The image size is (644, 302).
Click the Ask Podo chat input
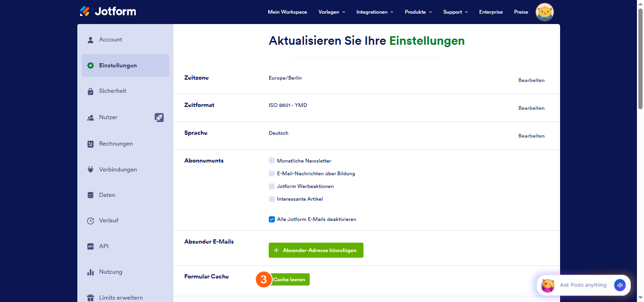coord(583,285)
